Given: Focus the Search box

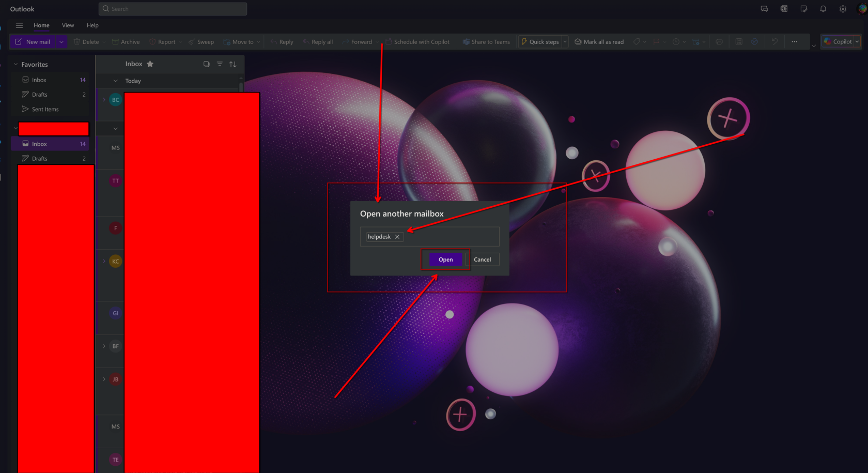Looking at the screenshot, I should tap(173, 9).
